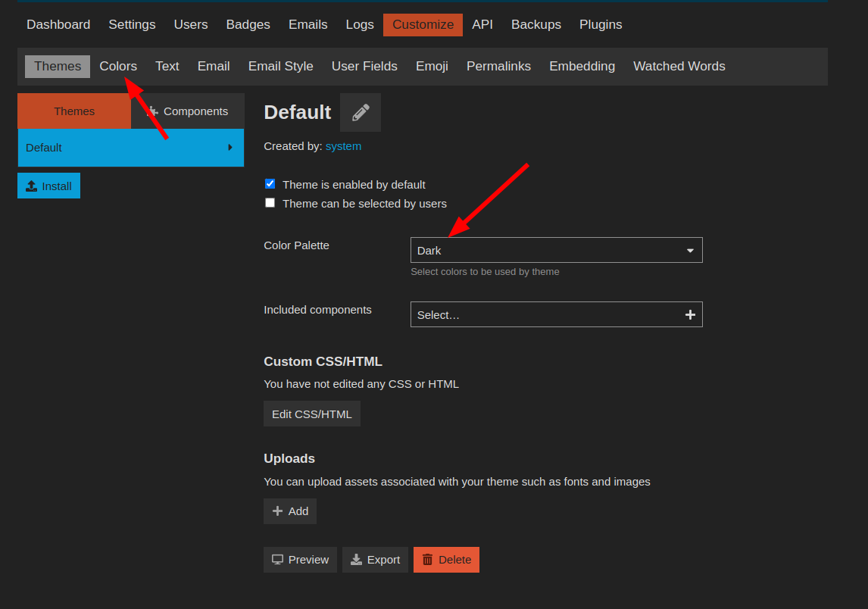
Task: Go to the Plugins admin page
Action: pos(601,25)
